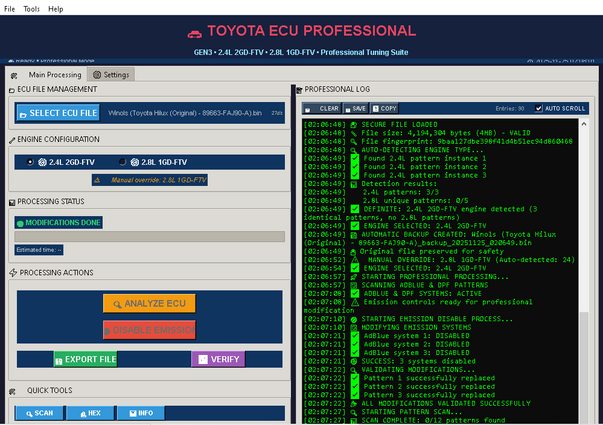Click the Entries count label
Viewport: 603px width, 425px height.
510,108
